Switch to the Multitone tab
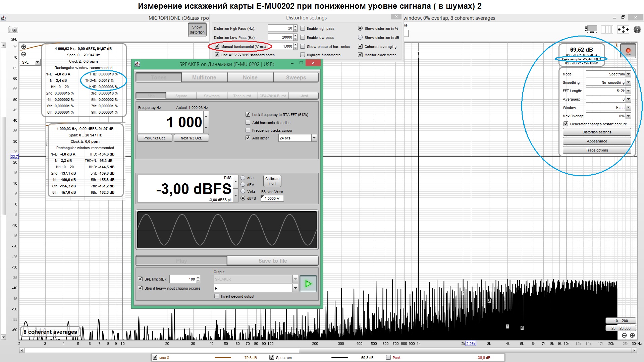This screenshot has height=362, width=644. (x=204, y=77)
